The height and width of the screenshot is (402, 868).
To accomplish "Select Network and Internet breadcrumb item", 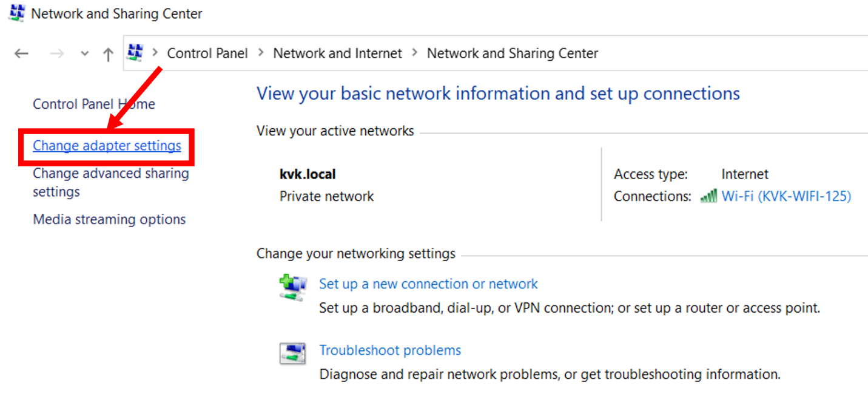I will (x=337, y=53).
